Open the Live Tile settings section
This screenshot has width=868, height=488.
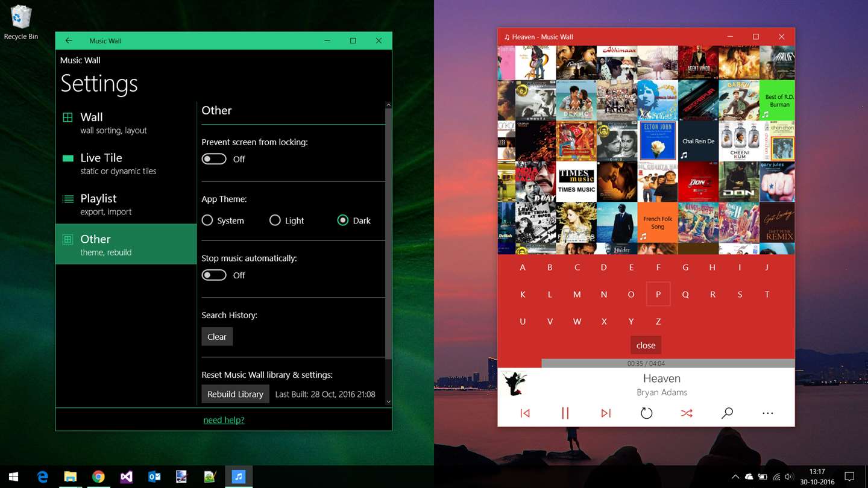point(126,163)
